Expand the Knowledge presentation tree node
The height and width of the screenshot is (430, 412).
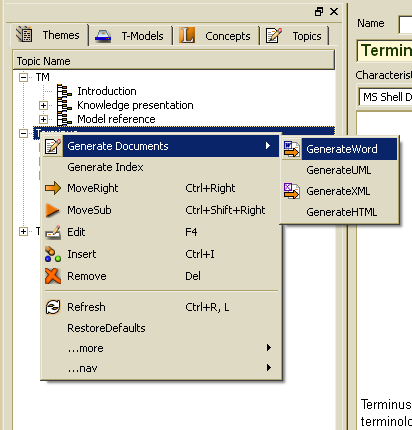[43, 105]
